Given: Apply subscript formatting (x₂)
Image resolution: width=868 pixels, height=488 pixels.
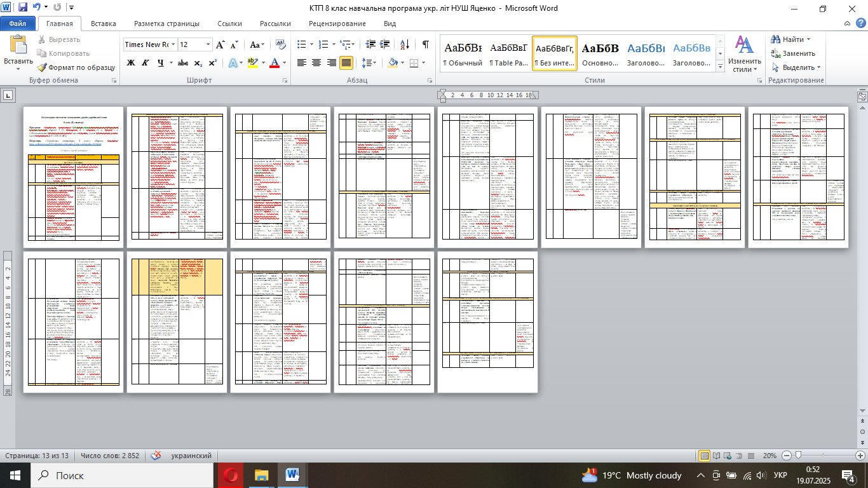Looking at the screenshot, I should [x=198, y=63].
